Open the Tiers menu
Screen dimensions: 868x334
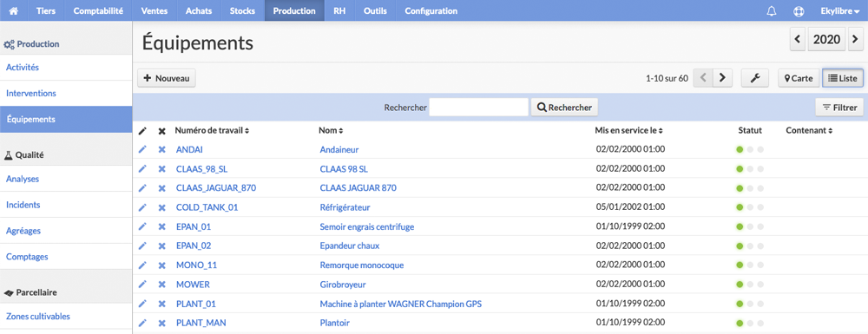[46, 11]
